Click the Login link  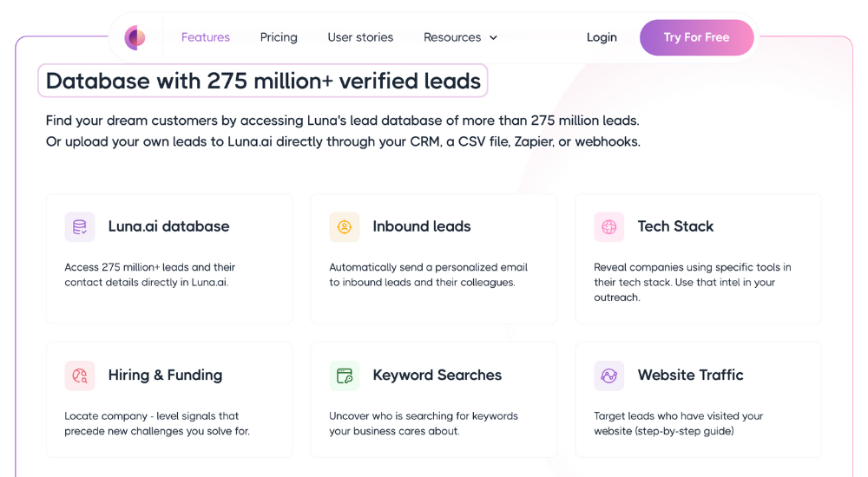(x=602, y=37)
